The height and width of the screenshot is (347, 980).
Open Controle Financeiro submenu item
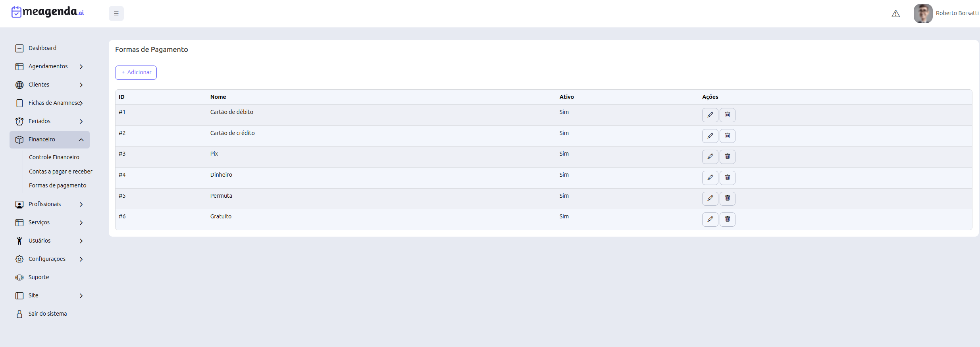[x=54, y=157]
